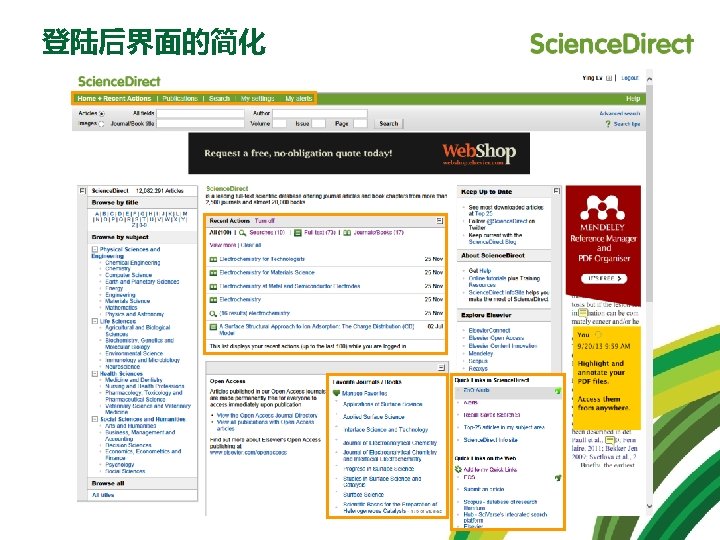Click green edit icon beside first Quick Link
Screen dimensions: 720x540
(x=557, y=391)
